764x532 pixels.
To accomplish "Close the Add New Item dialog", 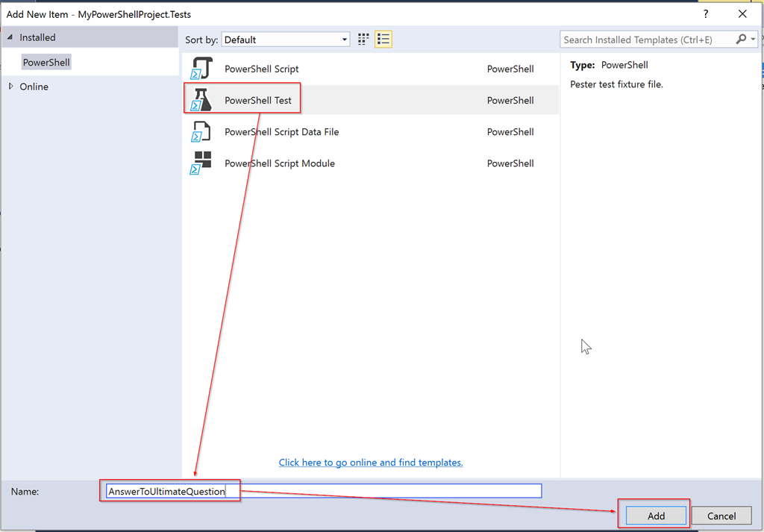I will tap(742, 13).
